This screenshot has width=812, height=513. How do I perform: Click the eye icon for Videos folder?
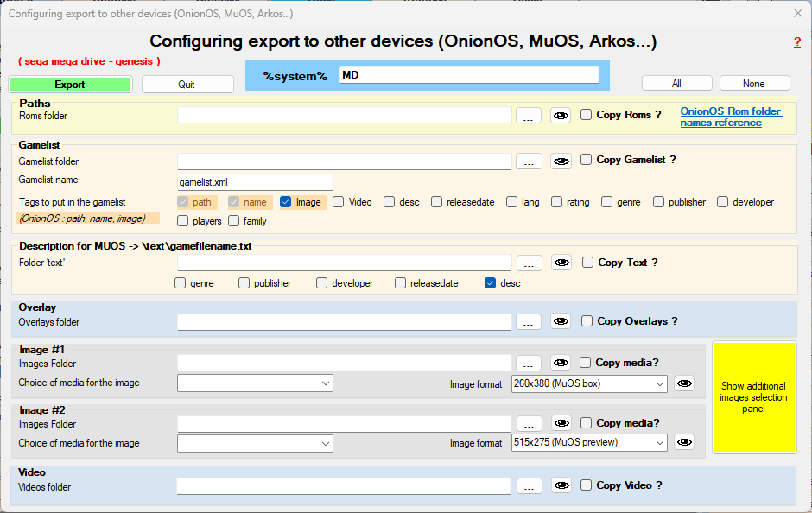point(561,486)
